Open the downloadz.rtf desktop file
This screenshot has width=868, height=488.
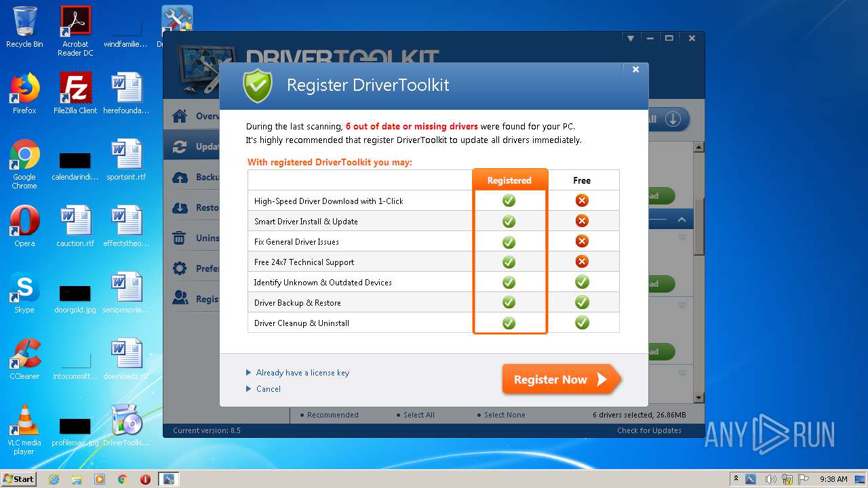tap(126, 359)
